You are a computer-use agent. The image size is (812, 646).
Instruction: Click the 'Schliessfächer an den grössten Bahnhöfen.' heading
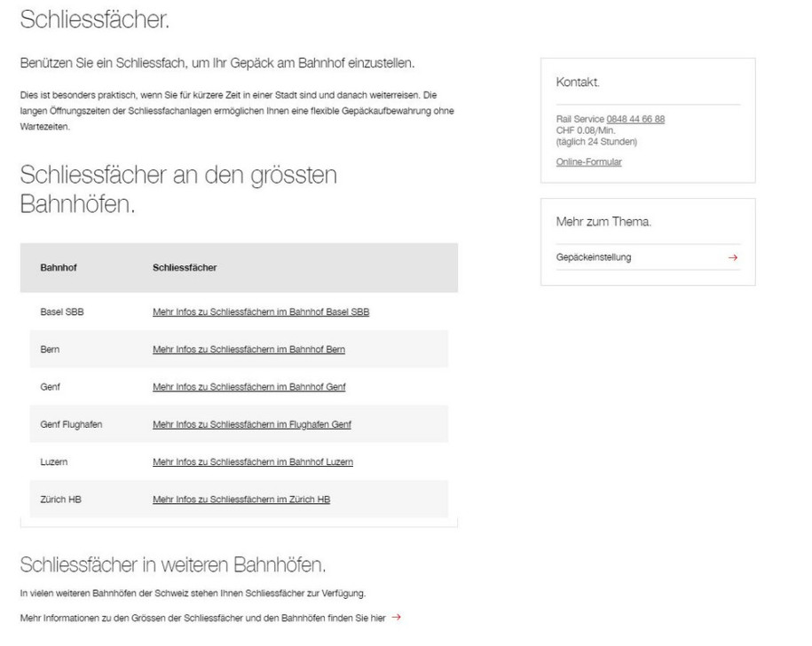click(x=178, y=189)
